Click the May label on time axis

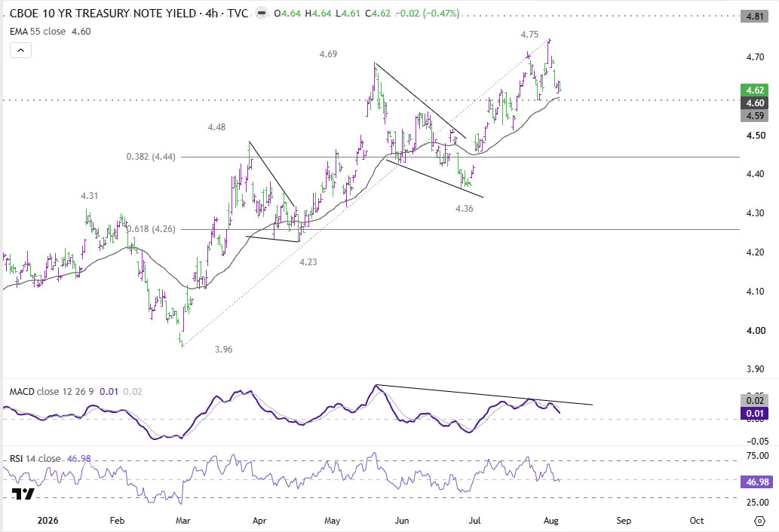[332, 521]
